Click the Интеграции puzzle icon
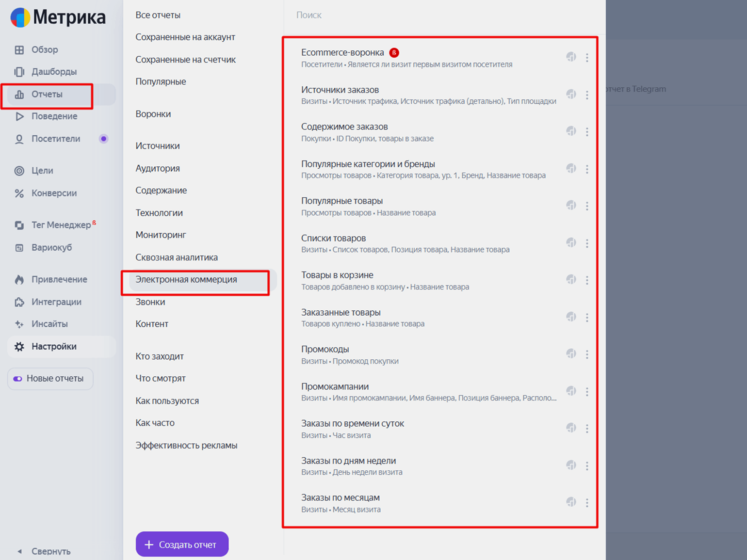This screenshot has width=747, height=560. point(19,302)
